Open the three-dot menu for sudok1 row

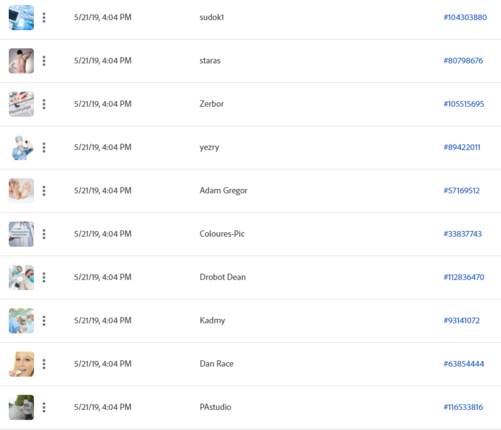[x=44, y=17]
